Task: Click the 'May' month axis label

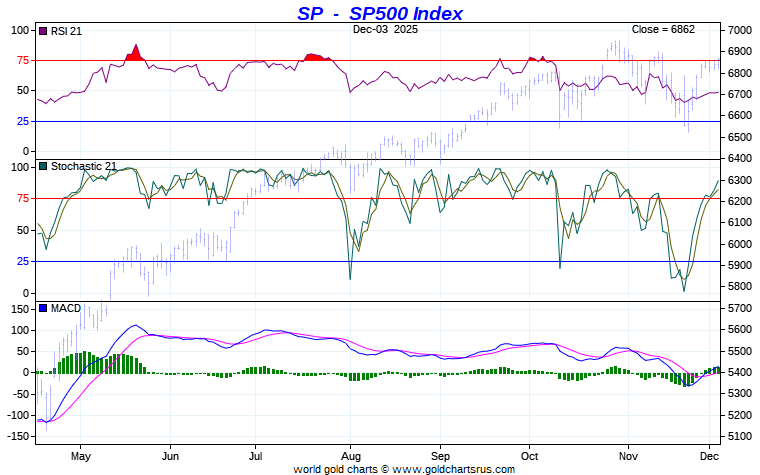Action: click(x=80, y=456)
